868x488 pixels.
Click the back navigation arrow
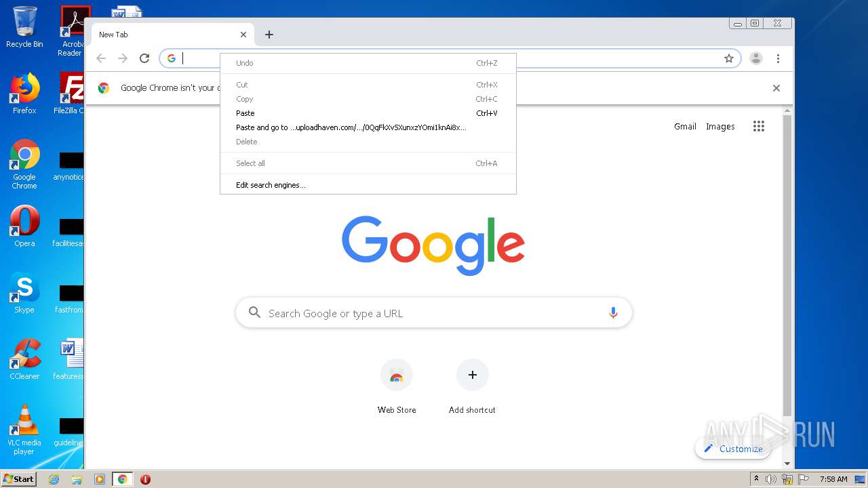coord(101,58)
